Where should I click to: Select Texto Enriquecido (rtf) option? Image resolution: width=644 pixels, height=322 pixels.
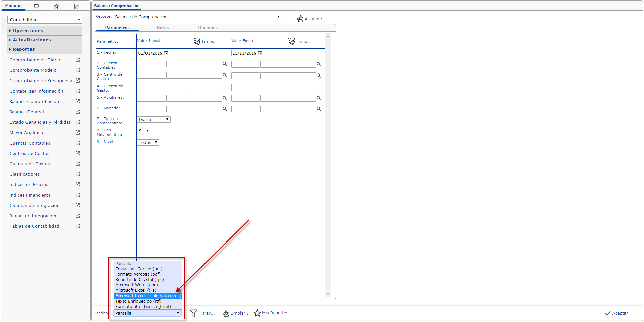(148, 301)
